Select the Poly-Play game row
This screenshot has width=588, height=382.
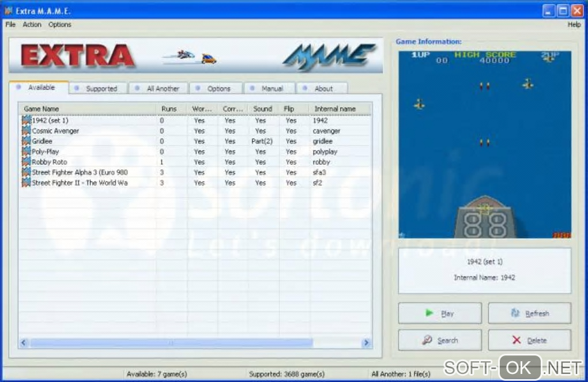click(195, 152)
